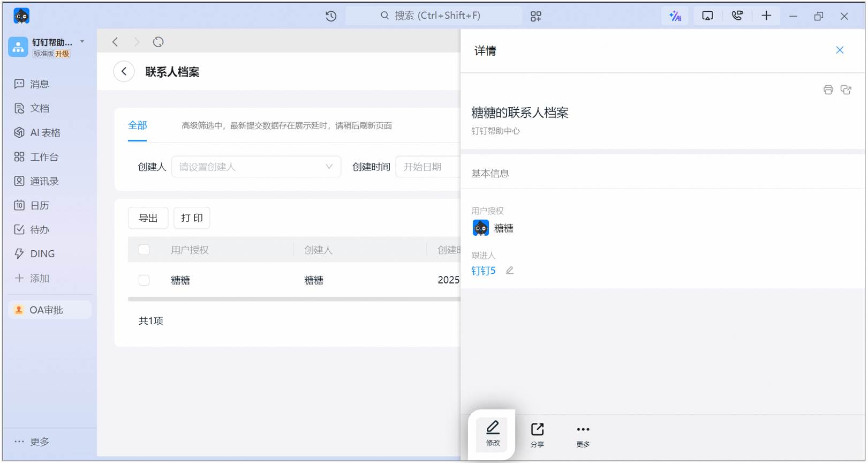Open the phone call icon
This screenshot has height=463, width=868.
[x=737, y=16]
